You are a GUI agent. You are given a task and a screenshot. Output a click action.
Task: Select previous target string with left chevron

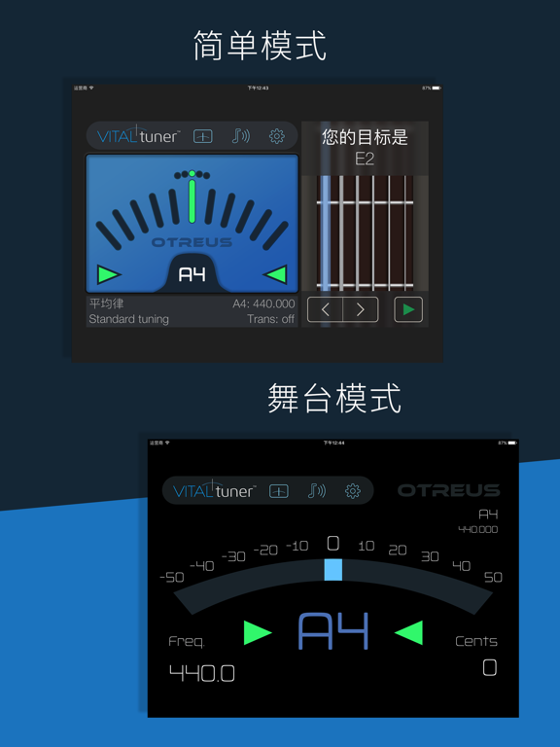click(x=326, y=309)
